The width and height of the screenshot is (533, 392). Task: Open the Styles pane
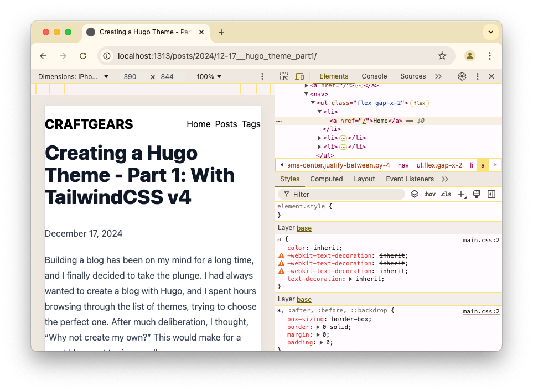coord(290,179)
